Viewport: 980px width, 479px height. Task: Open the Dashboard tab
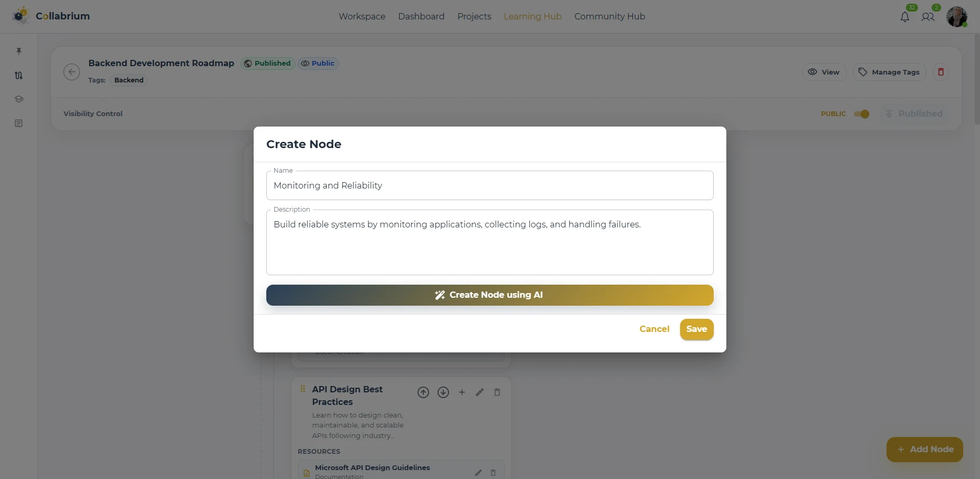(x=421, y=16)
